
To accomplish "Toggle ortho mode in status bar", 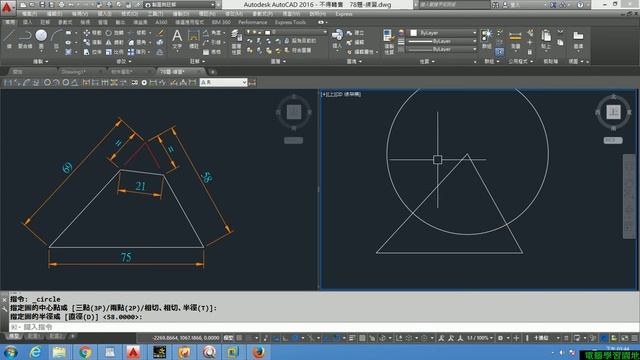I will [285, 338].
